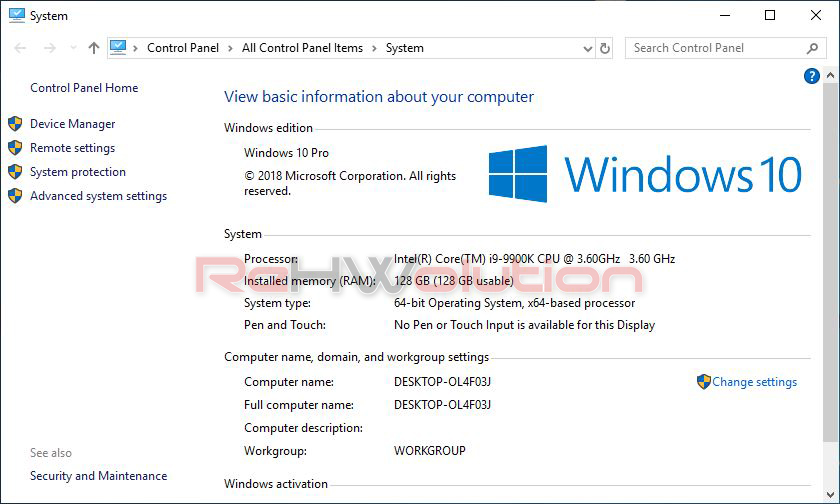Open Remote settings from the sidebar
The width and height of the screenshot is (840, 504).
coord(72,148)
